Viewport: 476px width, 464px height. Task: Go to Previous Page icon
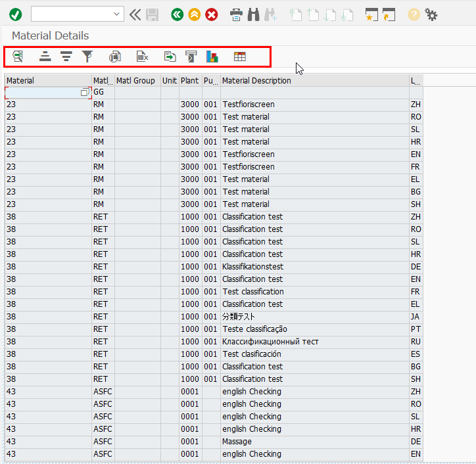coord(313,15)
